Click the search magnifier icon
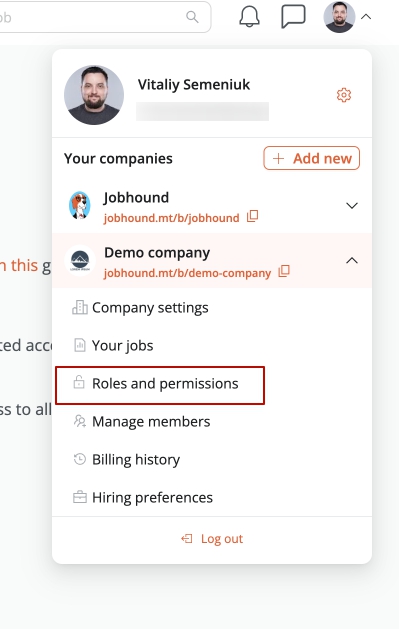Viewport: 399px width, 629px height. click(x=192, y=17)
